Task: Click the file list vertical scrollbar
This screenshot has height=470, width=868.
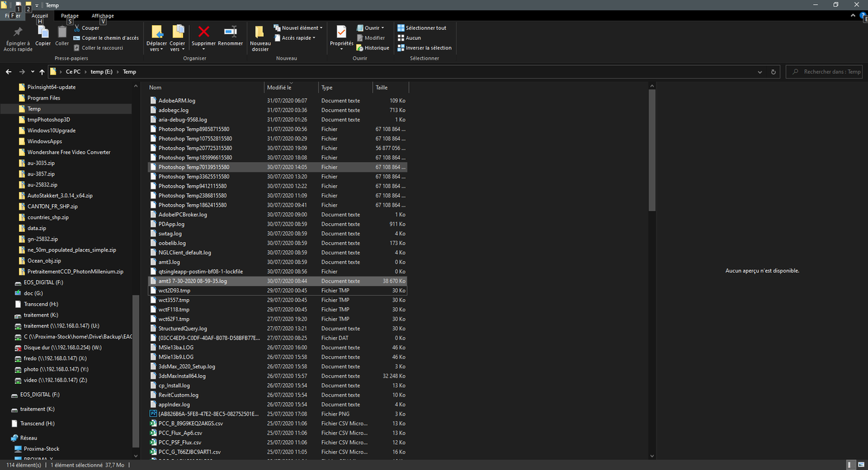Action: [652, 151]
